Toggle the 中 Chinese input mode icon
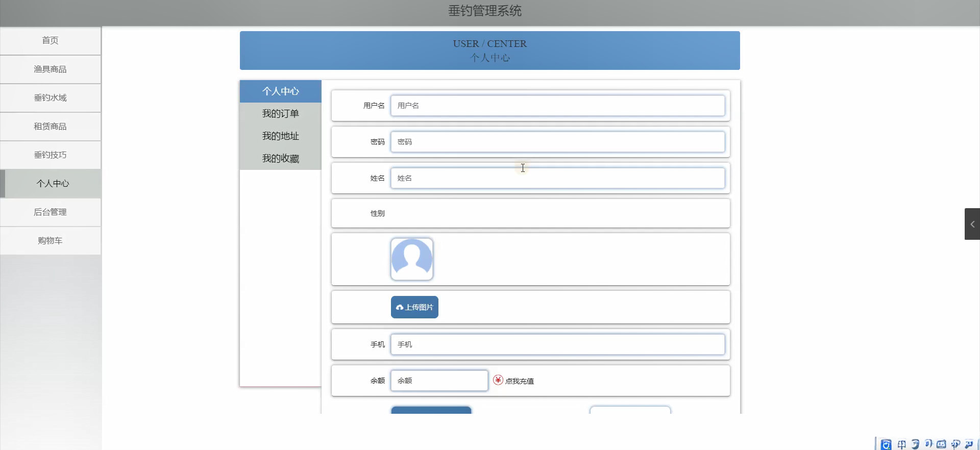The width and height of the screenshot is (980, 450). coord(902,444)
